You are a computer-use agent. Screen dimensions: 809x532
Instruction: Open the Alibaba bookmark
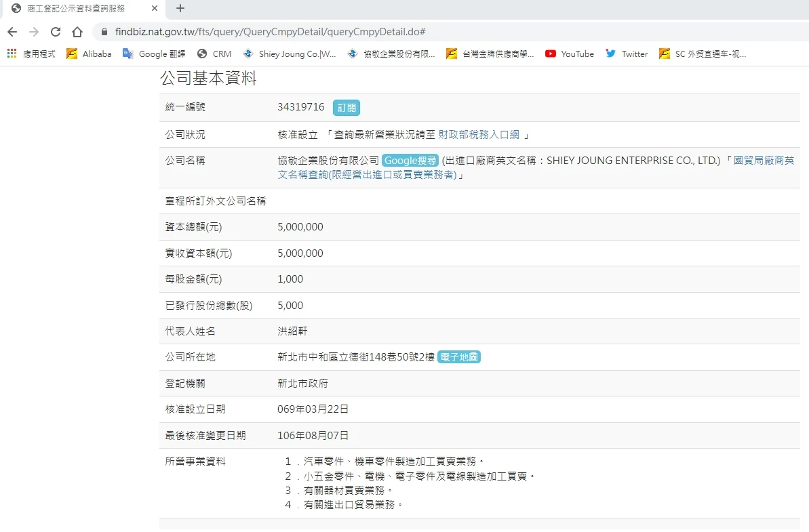click(x=89, y=54)
